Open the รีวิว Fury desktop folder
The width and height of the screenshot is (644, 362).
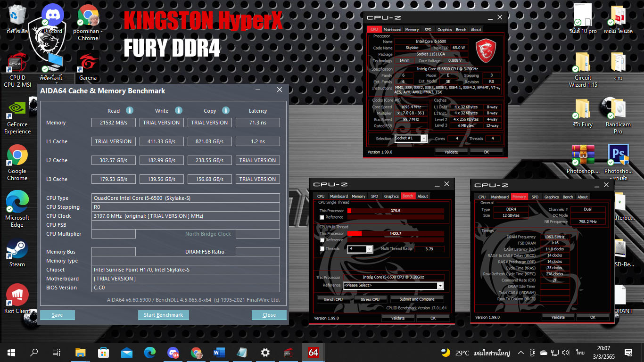click(x=583, y=113)
